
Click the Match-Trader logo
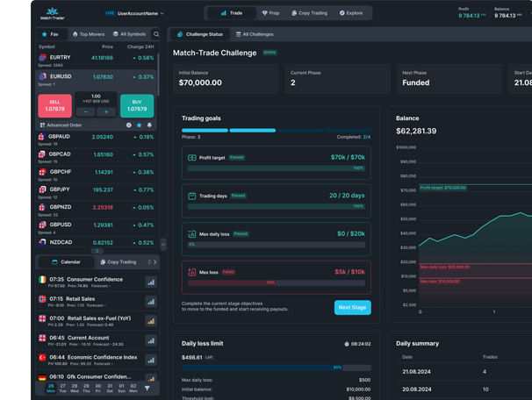[x=52, y=13]
